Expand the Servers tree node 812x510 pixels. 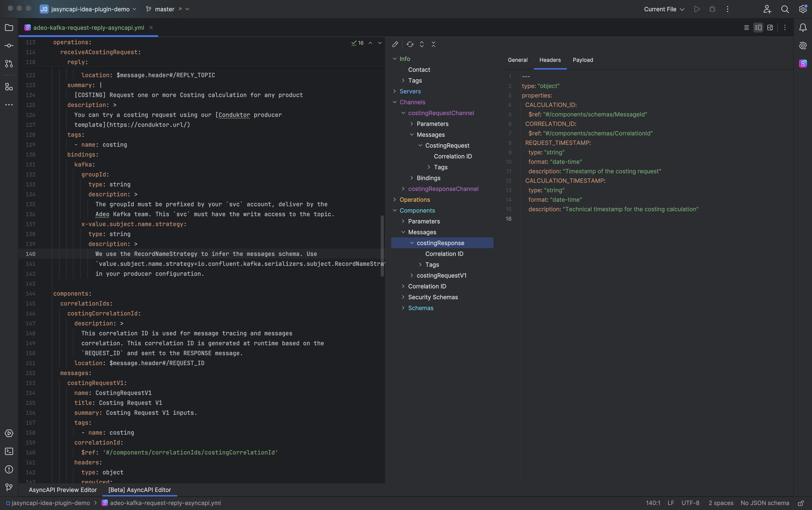pos(395,91)
